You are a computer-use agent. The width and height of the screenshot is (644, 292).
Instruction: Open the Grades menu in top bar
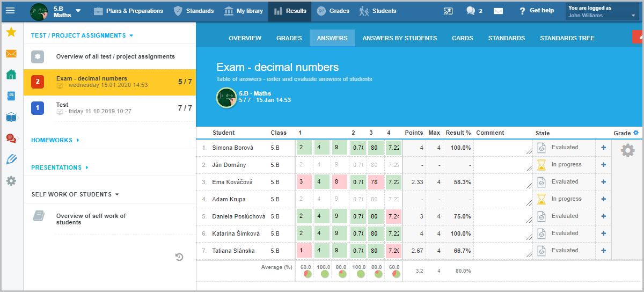coord(333,11)
